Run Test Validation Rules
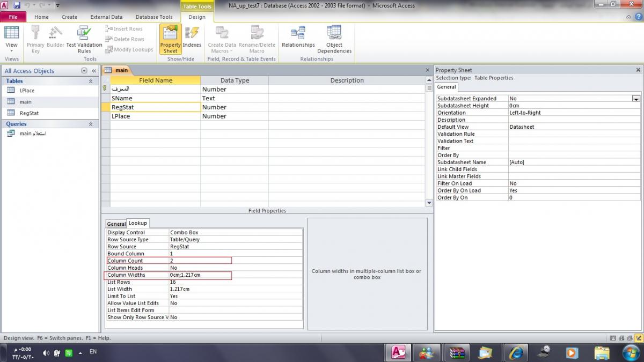The height and width of the screenshot is (362, 644). (x=84, y=39)
